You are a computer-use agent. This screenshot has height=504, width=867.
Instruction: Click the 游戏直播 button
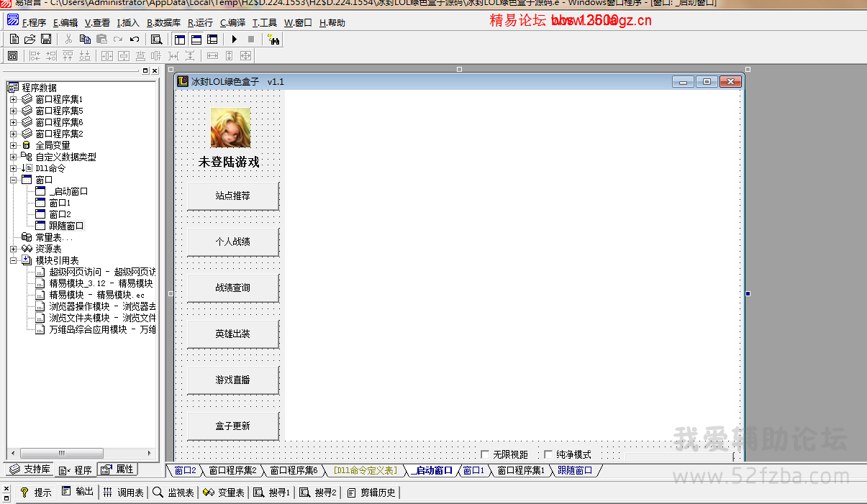click(233, 380)
